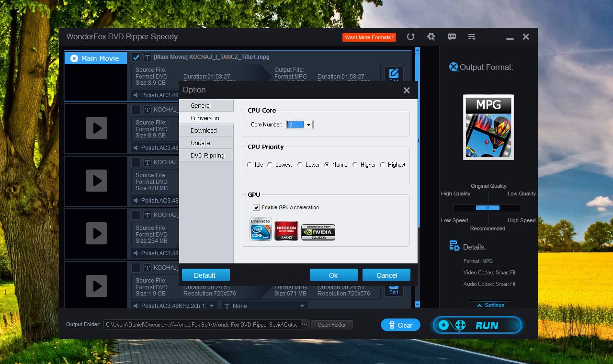Click the Edit pencil icon for Title1
The width and height of the screenshot is (613, 364).
(x=394, y=74)
